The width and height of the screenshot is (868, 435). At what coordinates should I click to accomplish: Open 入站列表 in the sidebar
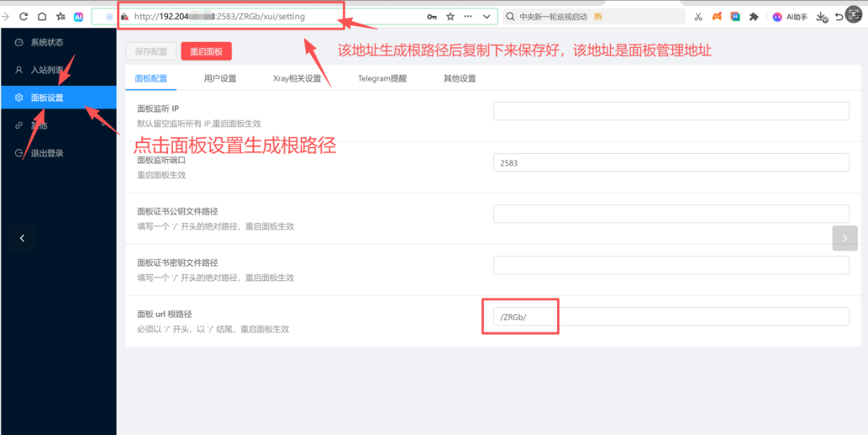pyautogui.click(x=47, y=70)
